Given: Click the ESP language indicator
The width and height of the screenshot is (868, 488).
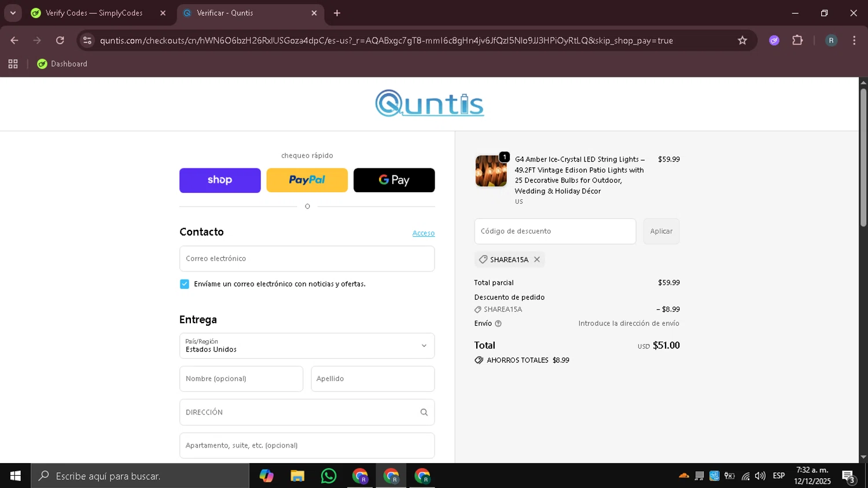Looking at the screenshot, I should tap(779, 476).
